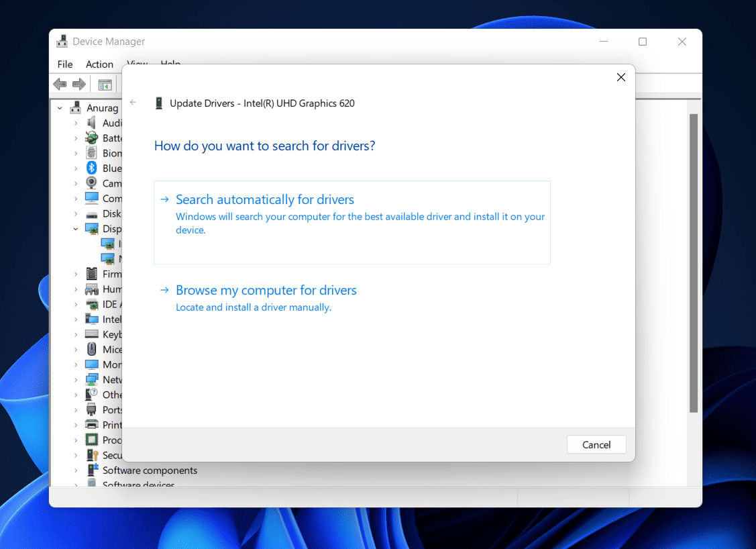Screen dimensions: 756x549
Task: Select the Other devices category icon
Action: tap(92, 395)
